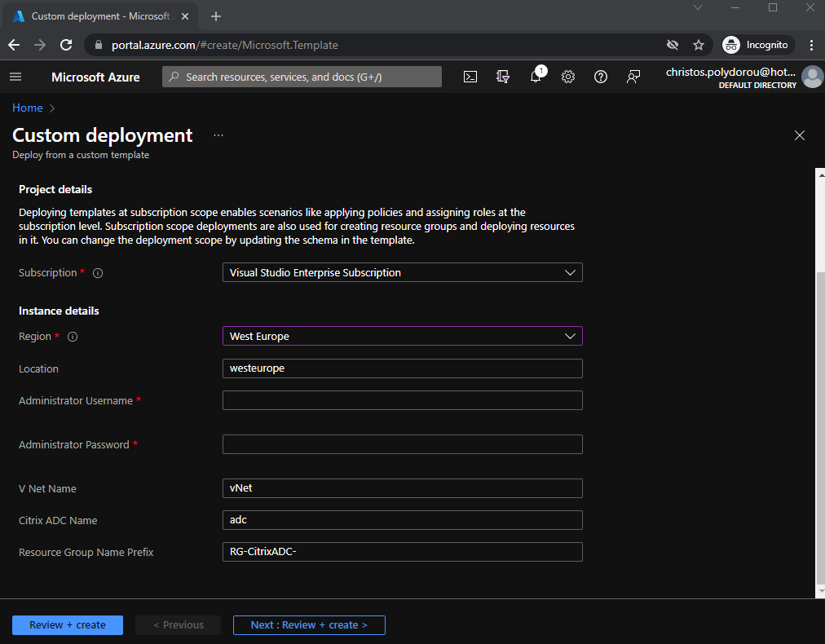The width and height of the screenshot is (825, 644).
Task: Click Next : Review + create button
Action: pos(310,625)
